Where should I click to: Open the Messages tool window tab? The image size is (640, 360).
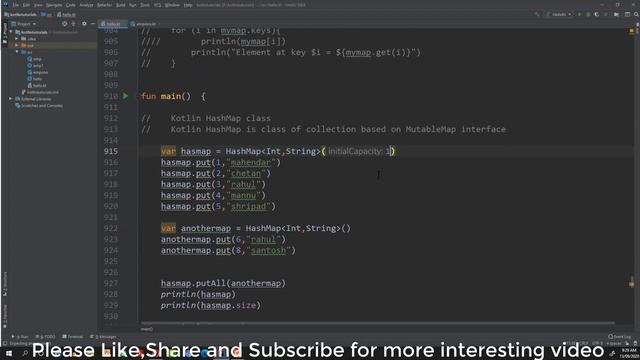tap(103, 337)
